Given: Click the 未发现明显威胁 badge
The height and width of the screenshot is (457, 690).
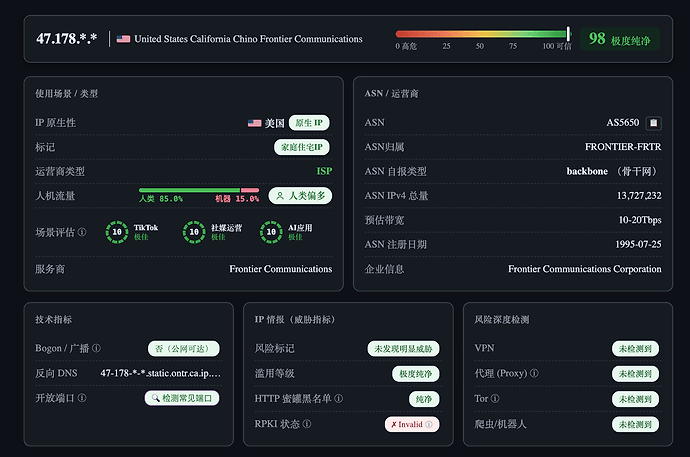Looking at the screenshot, I should click(403, 349).
